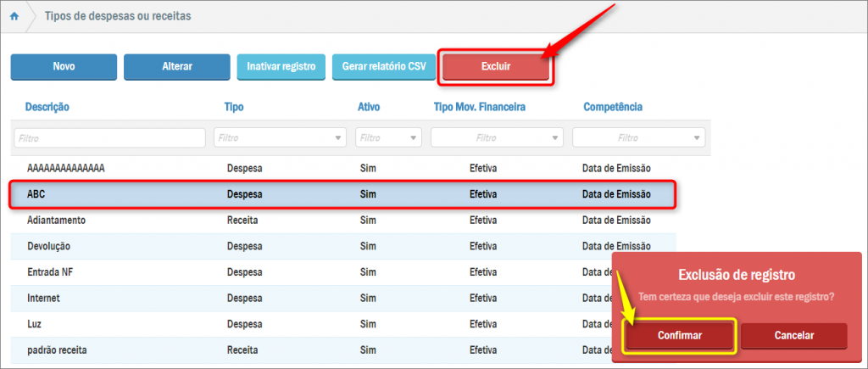Sort by the Descrição column header
The width and height of the screenshot is (868, 369).
(47, 107)
